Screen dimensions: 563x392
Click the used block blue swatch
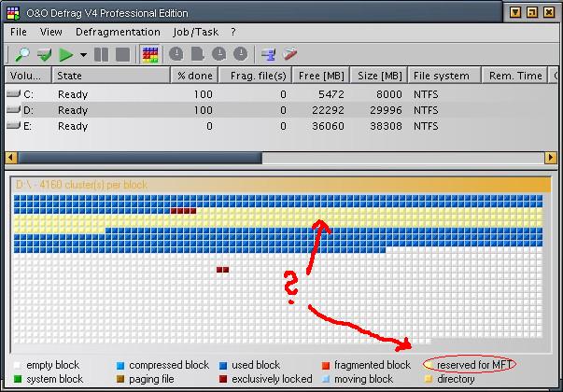[223, 366]
